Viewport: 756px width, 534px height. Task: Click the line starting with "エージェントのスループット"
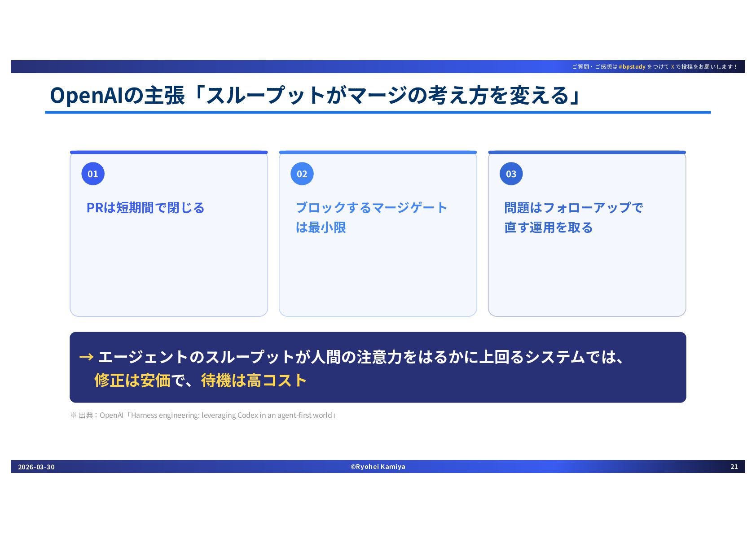point(361,357)
